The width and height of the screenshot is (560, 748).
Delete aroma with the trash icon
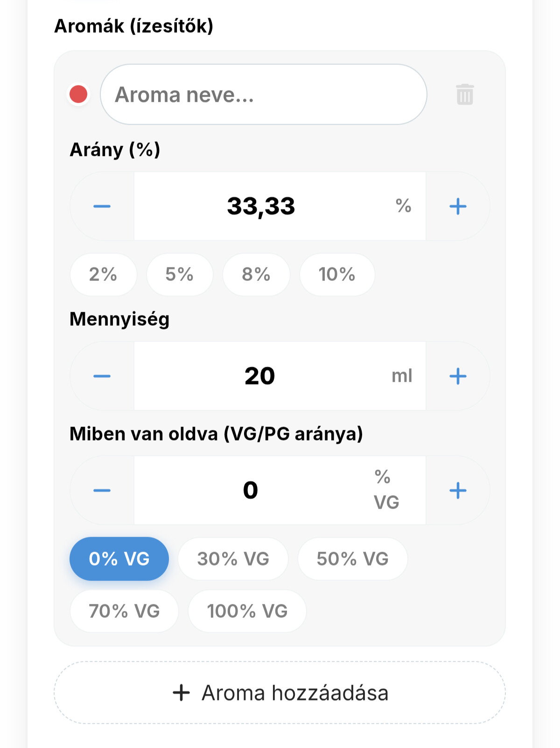(x=464, y=94)
